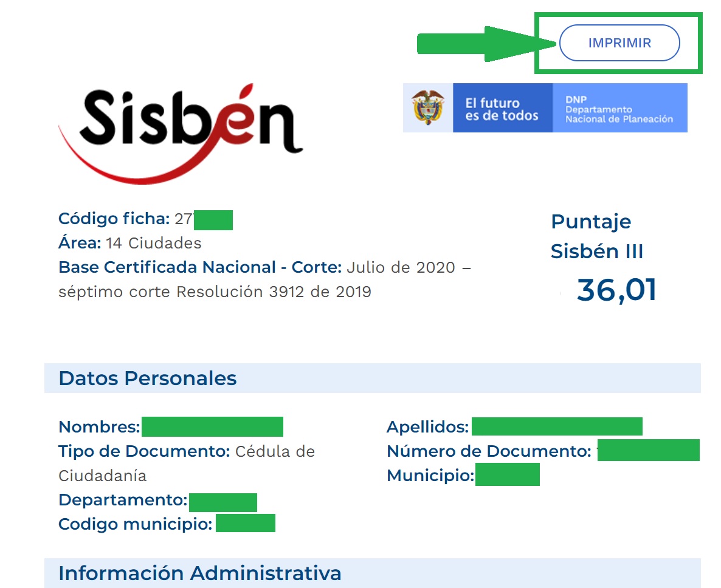Viewport: 721px width, 588px height.
Task: Click the redacted Apellidos field value
Action: (556, 427)
